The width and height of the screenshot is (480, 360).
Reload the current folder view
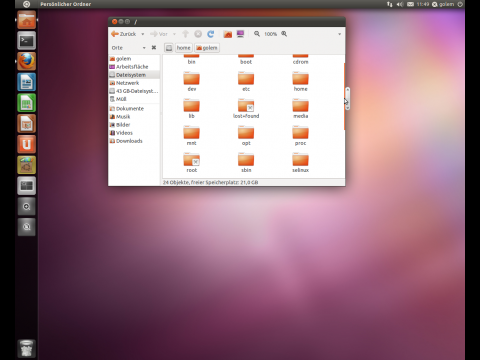211,34
